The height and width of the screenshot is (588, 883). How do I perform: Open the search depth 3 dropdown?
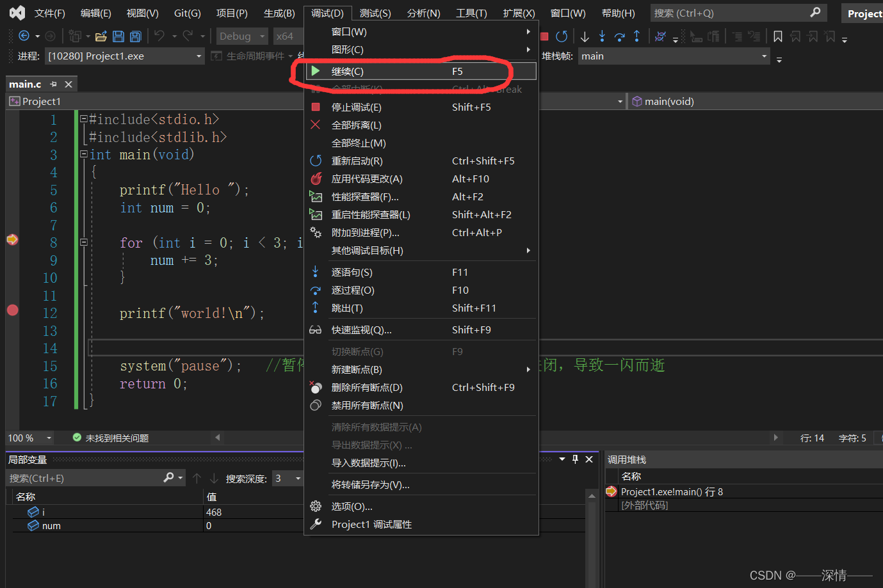point(288,478)
